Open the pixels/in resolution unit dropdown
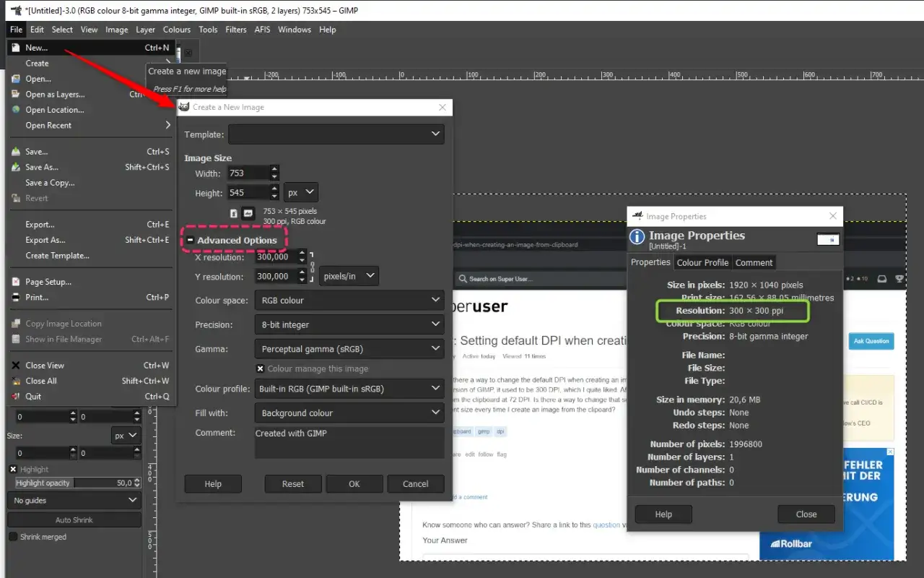924x578 pixels. (x=349, y=276)
